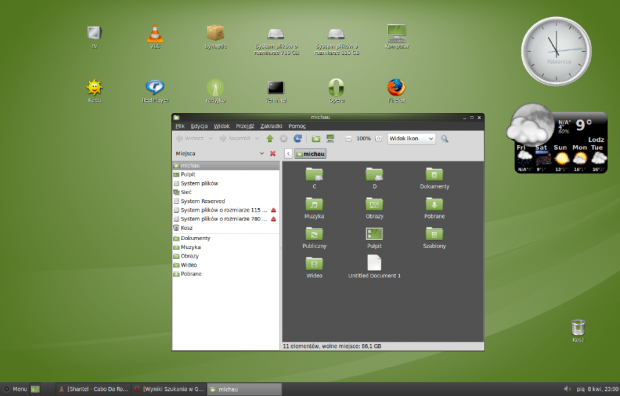The width and height of the screenshot is (620, 396).
Task: Click the search magnifier icon
Action: click(445, 138)
